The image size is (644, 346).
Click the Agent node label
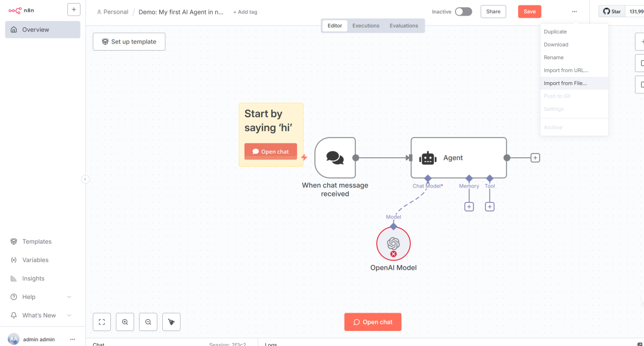[453, 158]
